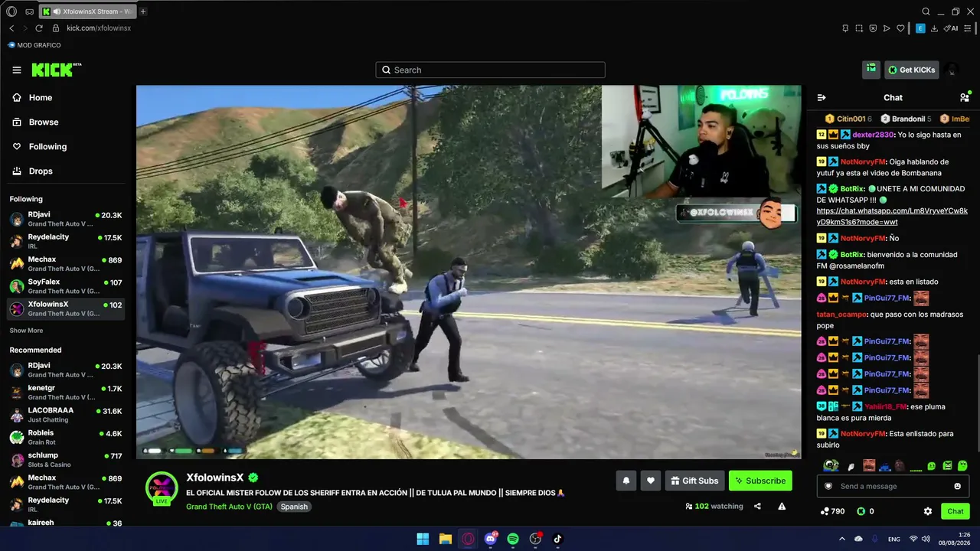
Task: Open the blue extension icon in toolbar
Action: click(x=920, y=28)
